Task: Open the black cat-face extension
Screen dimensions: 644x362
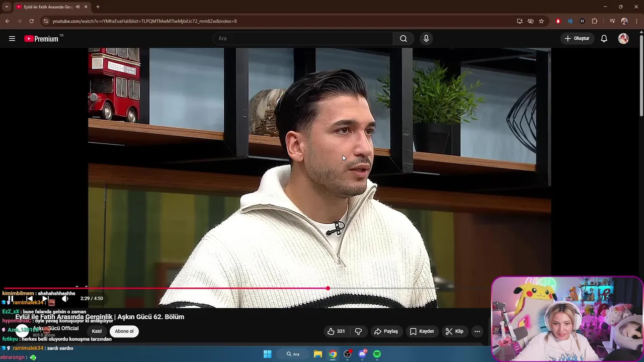Action: click(x=582, y=21)
